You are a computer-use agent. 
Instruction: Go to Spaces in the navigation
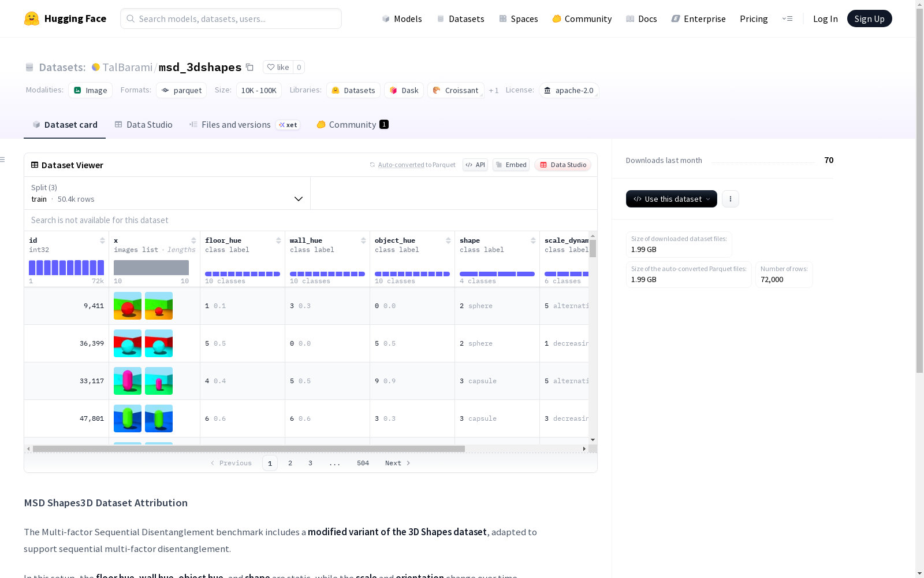click(519, 18)
